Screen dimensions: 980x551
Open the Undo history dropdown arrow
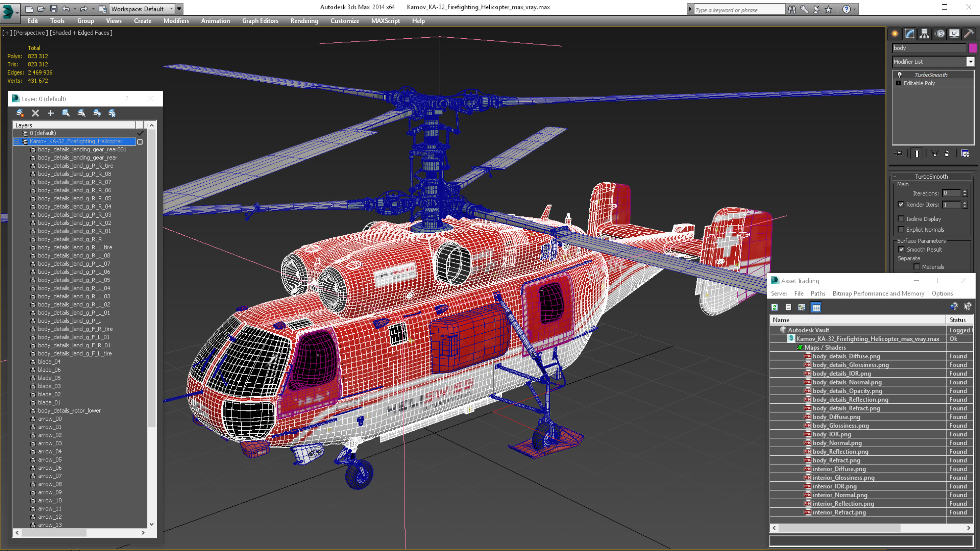(75, 9)
